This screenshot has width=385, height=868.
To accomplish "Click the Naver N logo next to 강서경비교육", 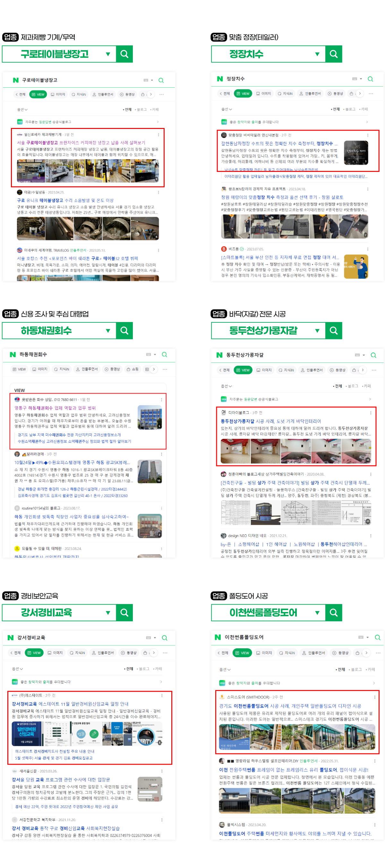I will point(11,638).
